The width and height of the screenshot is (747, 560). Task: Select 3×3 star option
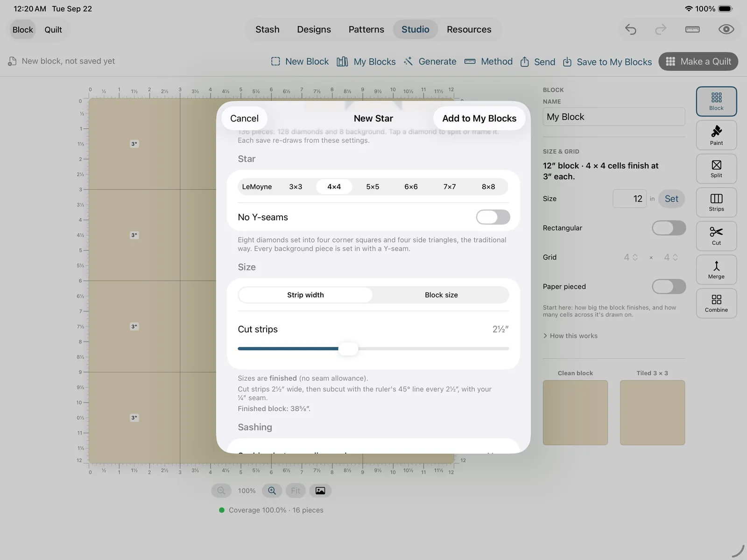(296, 187)
